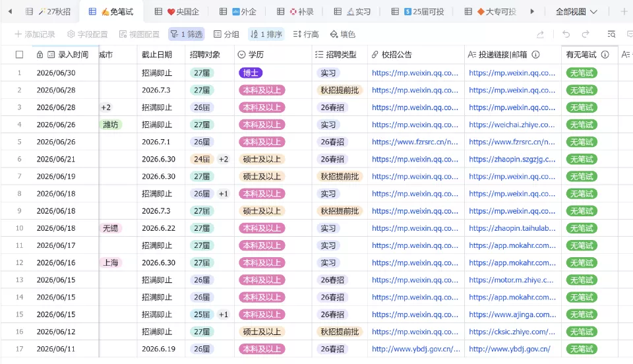Tick the select-all header checkbox
This screenshot has width=633, height=364.
(x=19, y=55)
